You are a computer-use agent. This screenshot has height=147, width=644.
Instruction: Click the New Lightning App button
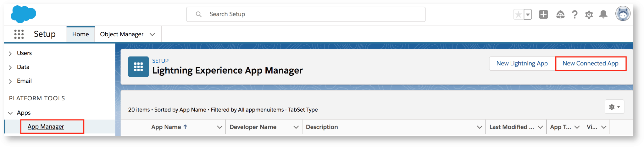(x=522, y=63)
